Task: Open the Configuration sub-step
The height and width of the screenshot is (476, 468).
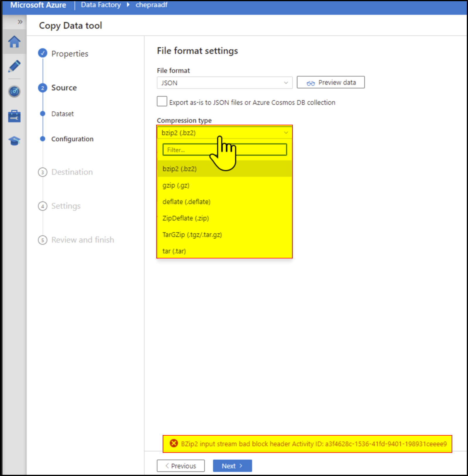Action: pos(72,139)
